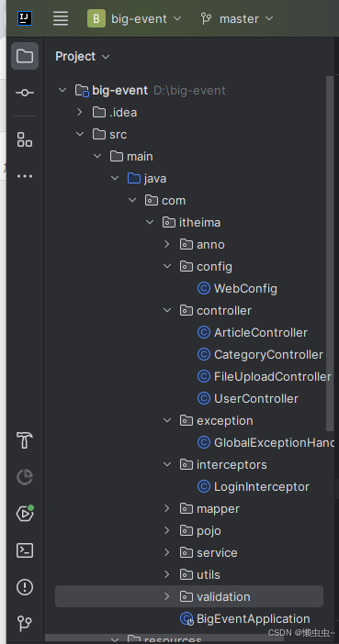339x644 pixels.
Task: Click the project tree vertical scrollbar
Action: pyautogui.click(x=330, y=253)
